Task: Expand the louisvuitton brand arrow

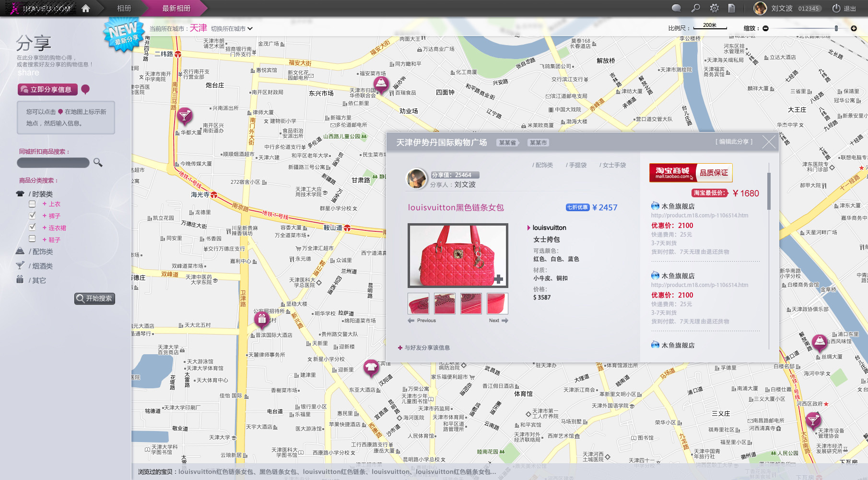Action: click(x=529, y=228)
